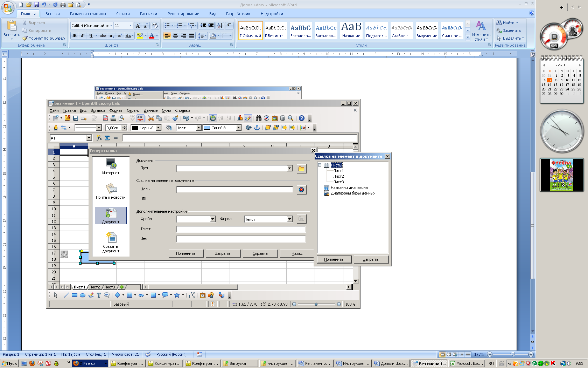The image size is (588, 368).
Task: Open area style dropdown Цвет
Action: (x=199, y=128)
